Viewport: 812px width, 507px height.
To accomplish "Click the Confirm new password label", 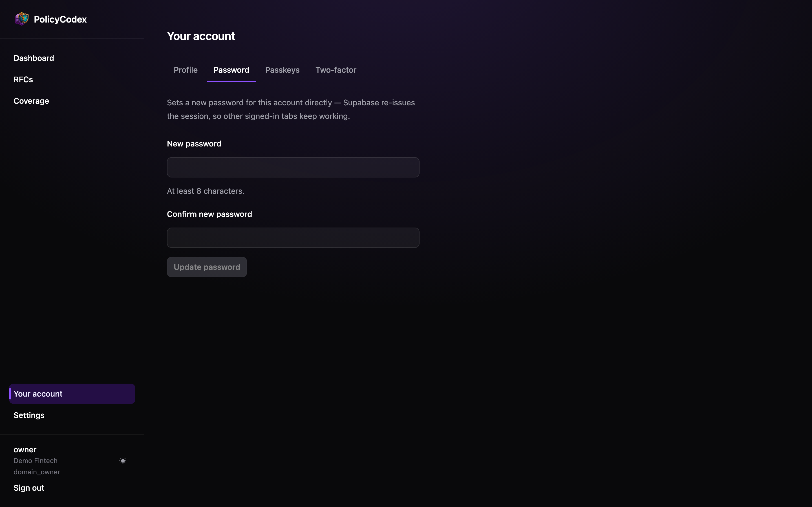I will pos(209,214).
